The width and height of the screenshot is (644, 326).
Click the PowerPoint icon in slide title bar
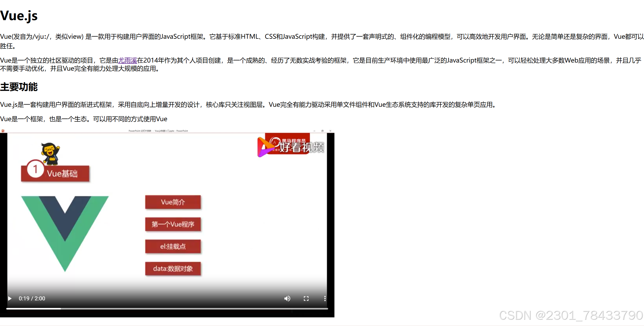tap(3, 131)
